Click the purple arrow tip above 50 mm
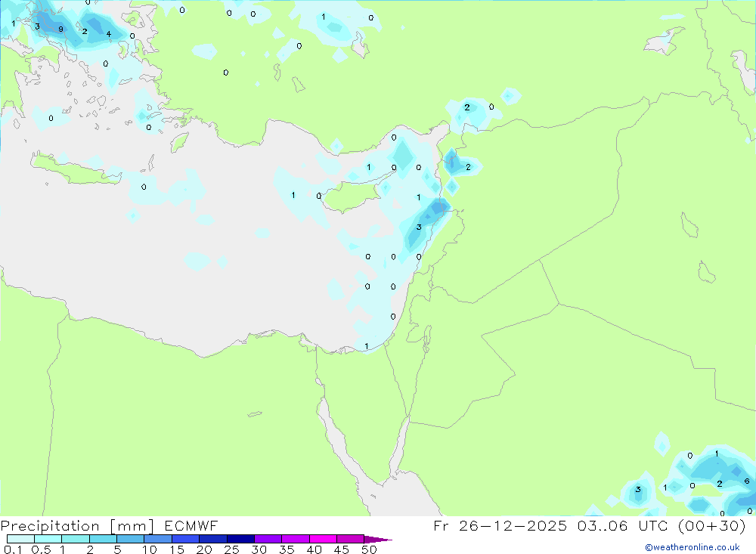This screenshot has width=756, height=554. point(378,539)
